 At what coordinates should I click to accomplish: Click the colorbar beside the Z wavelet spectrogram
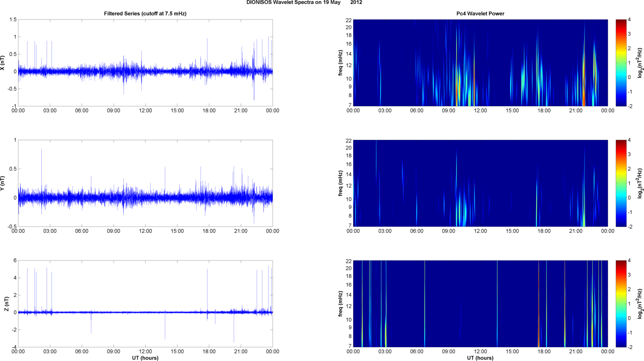(x=621, y=304)
